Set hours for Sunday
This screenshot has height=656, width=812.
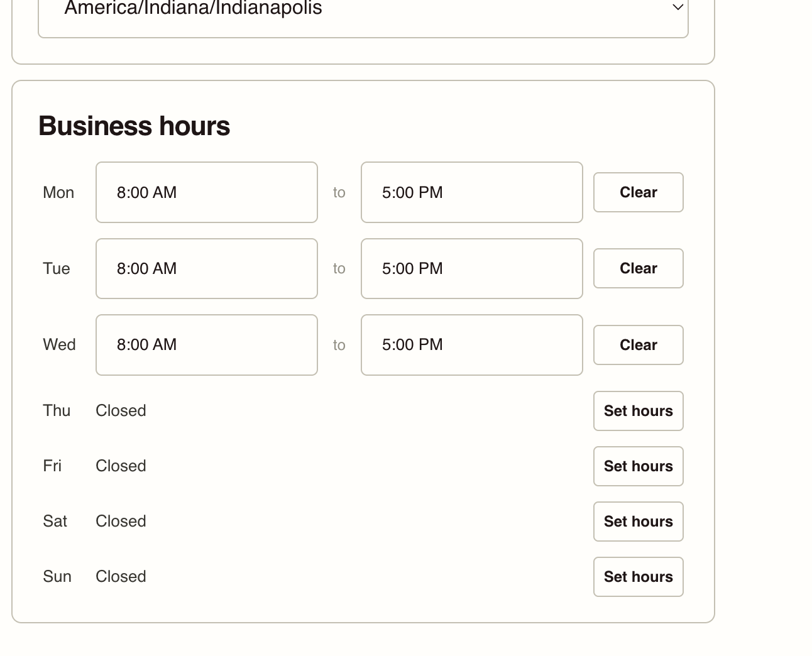pyautogui.click(x=638, y=577)
